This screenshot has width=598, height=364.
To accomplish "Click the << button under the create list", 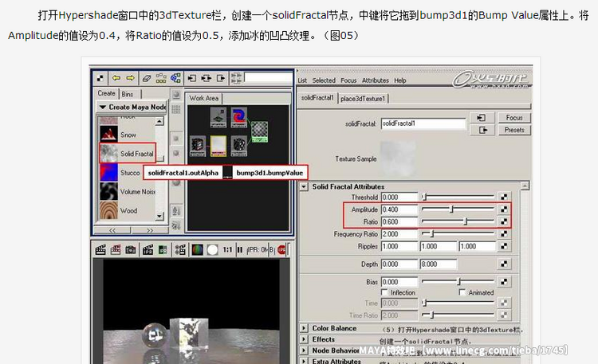I will pyautogui.click(x=112, y=230).
